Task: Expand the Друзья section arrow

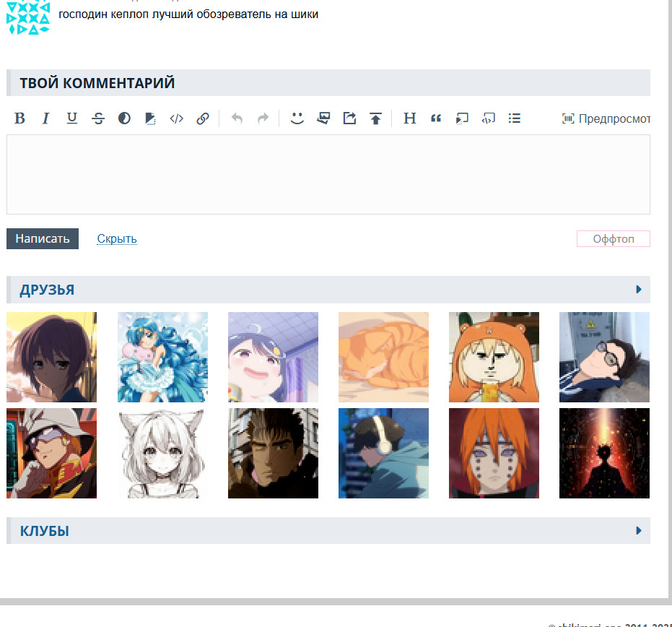Action: point(639,290)
